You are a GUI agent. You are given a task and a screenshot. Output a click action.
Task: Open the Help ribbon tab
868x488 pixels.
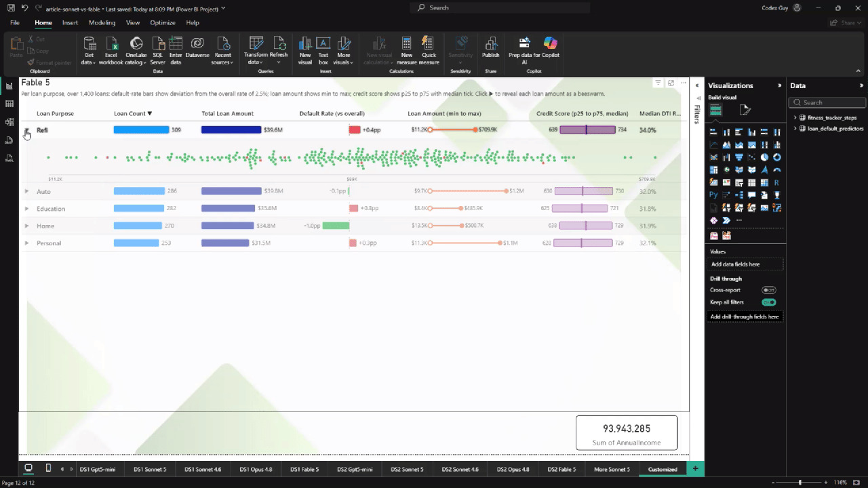(193, 22)
